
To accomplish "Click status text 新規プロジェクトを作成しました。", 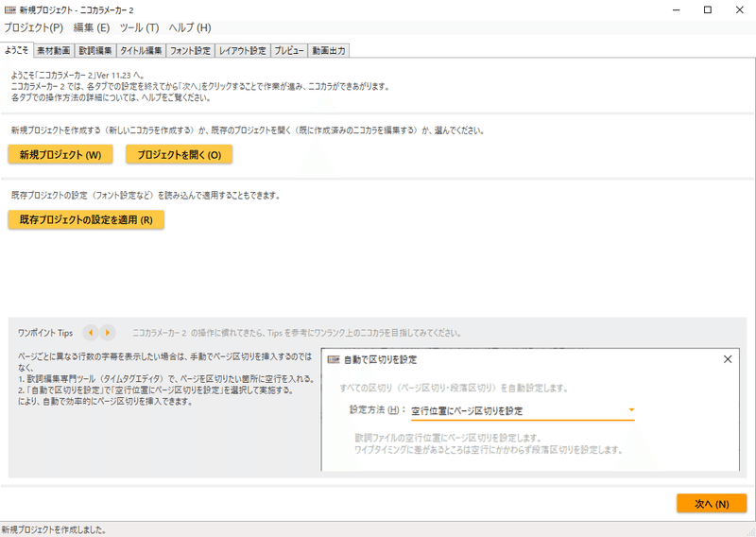I will pyautogui.click(x=54, y=529).
